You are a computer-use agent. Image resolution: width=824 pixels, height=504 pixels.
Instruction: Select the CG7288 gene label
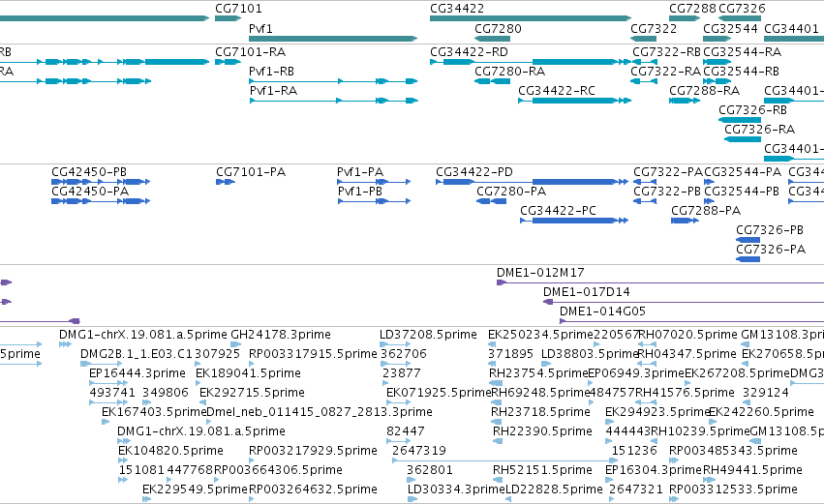point(692,9)
